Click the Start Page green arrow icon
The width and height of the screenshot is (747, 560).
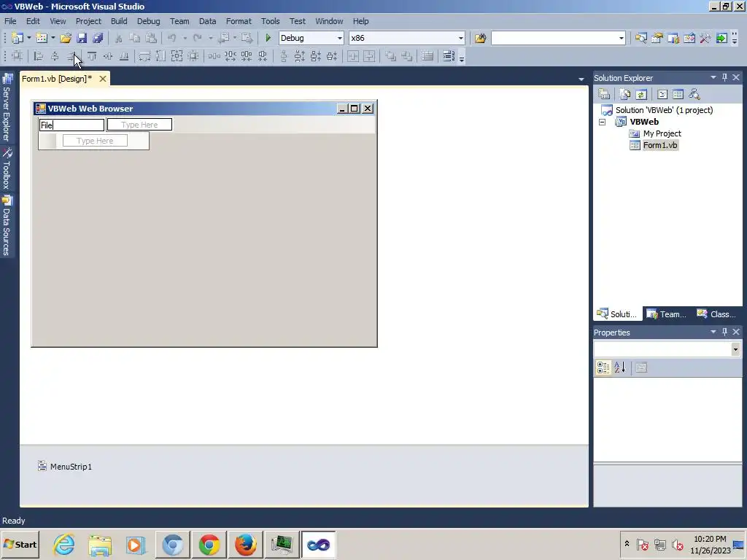tap(721, 38)
